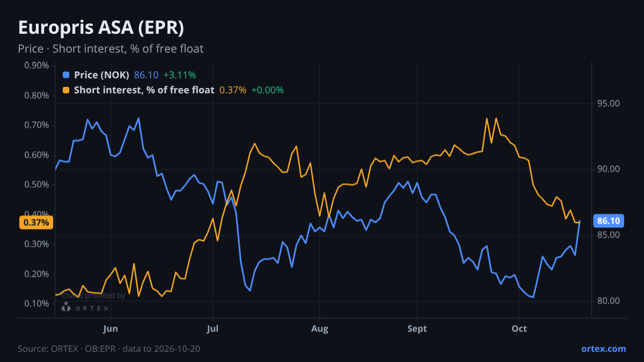The image size is (644, 362).
Task: Click 'Charts provided by' watermark text
Action: click(93, 295)
